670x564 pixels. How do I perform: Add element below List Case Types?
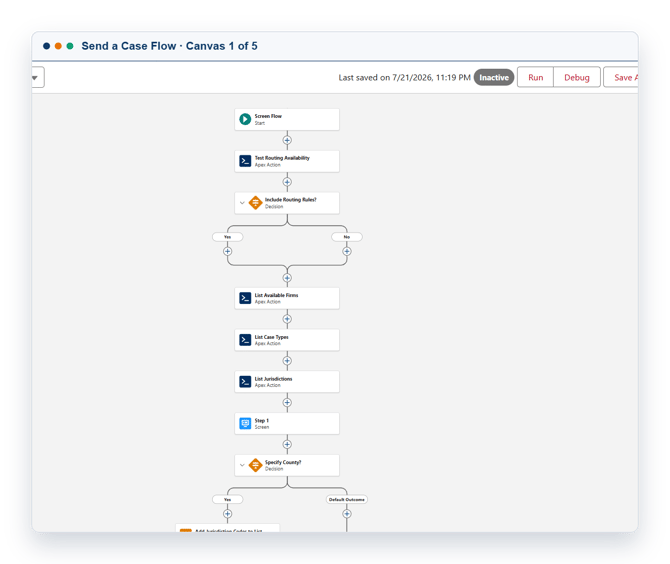coord(287,361)
